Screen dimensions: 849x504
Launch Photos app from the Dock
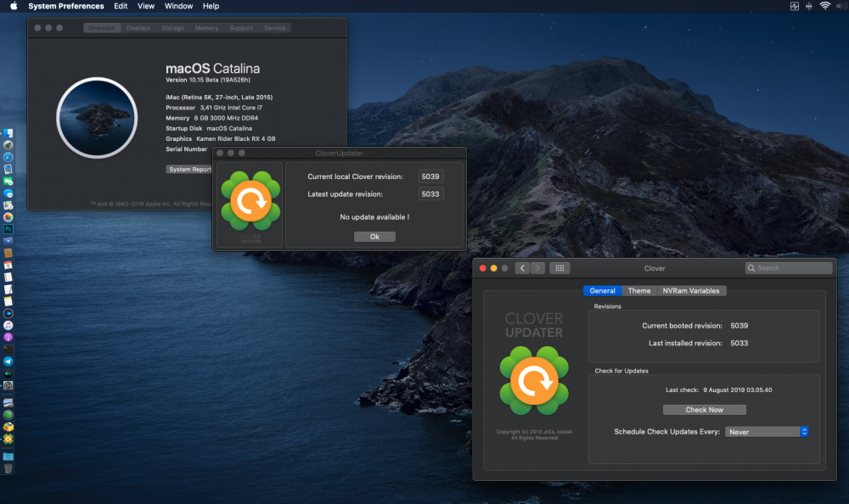[x=8, y=217]
